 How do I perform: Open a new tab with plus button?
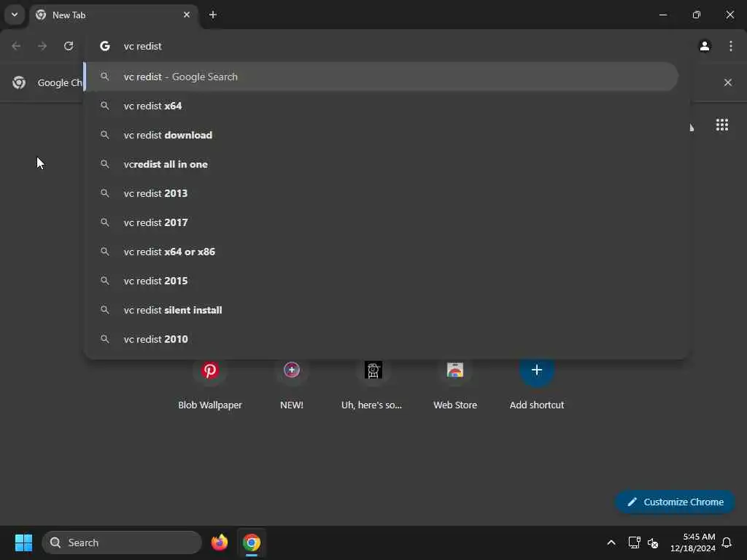pyautogui.click(x=213, y=15)
